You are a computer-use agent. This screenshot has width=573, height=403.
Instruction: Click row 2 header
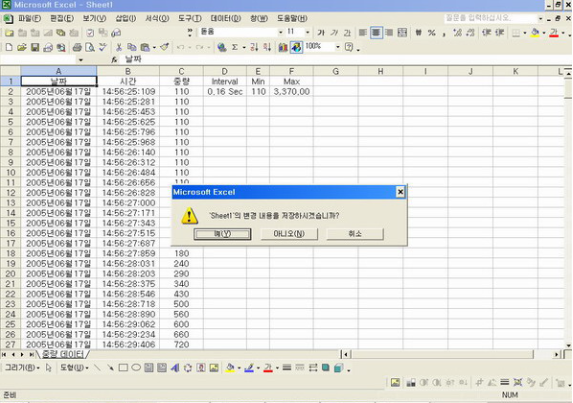point(11,91)
